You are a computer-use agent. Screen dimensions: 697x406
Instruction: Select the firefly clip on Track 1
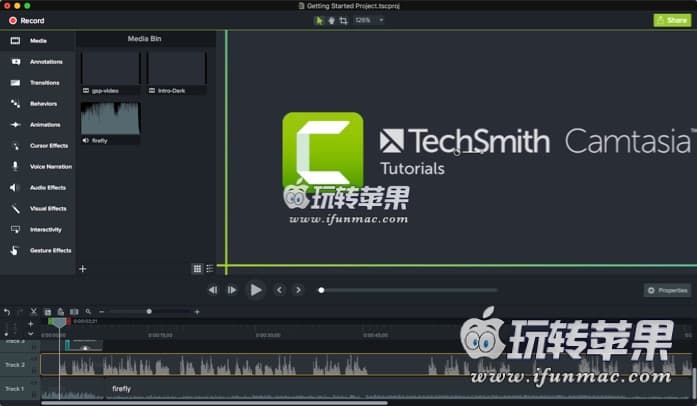tap(398, 389)
